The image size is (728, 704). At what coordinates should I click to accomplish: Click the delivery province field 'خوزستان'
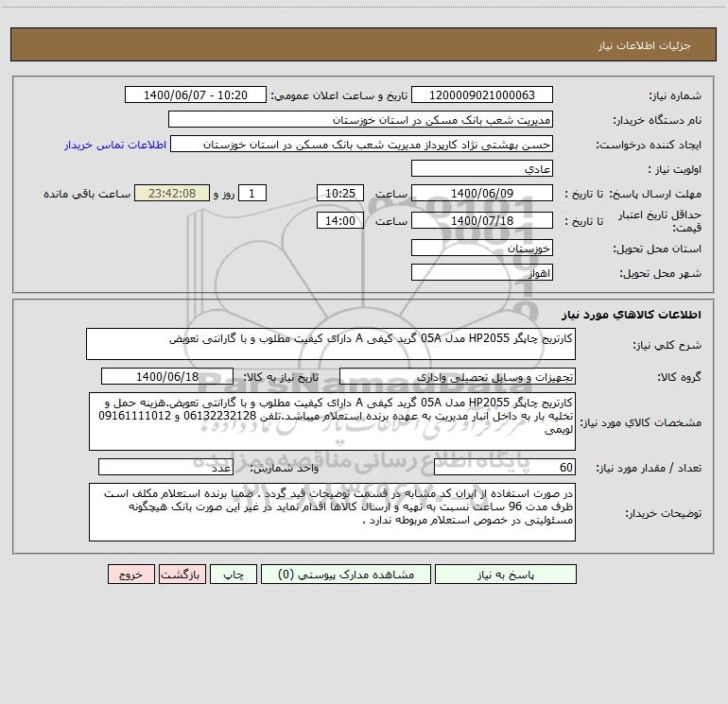coord(482,248)
